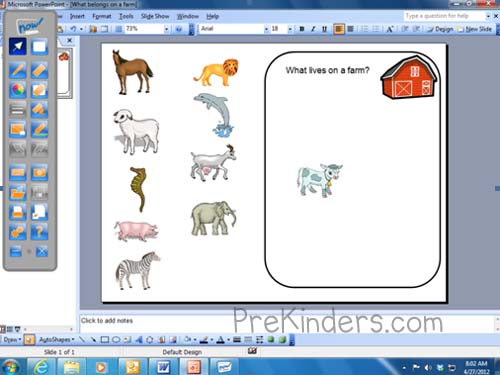Expand the font size dropdown

click(290, 29)
